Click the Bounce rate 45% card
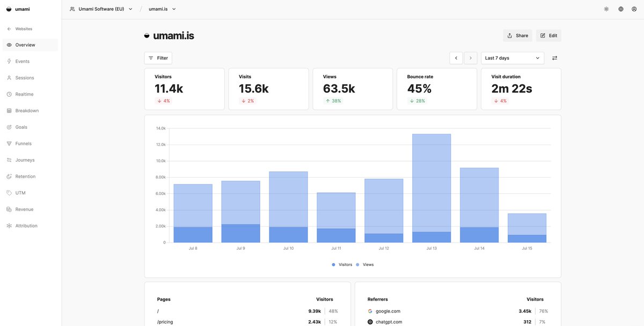644x326 pixels. 437,89
